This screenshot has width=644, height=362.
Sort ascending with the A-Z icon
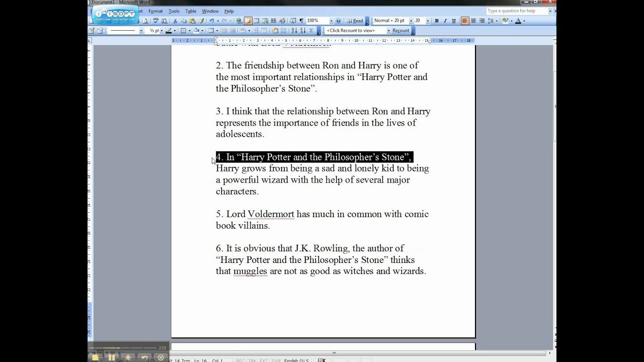tap(294, 31)
